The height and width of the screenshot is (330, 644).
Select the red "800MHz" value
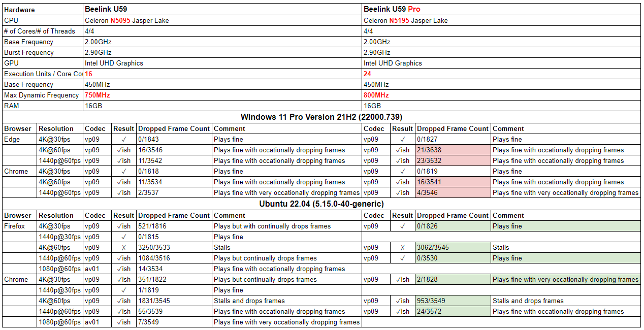(376, 95)
